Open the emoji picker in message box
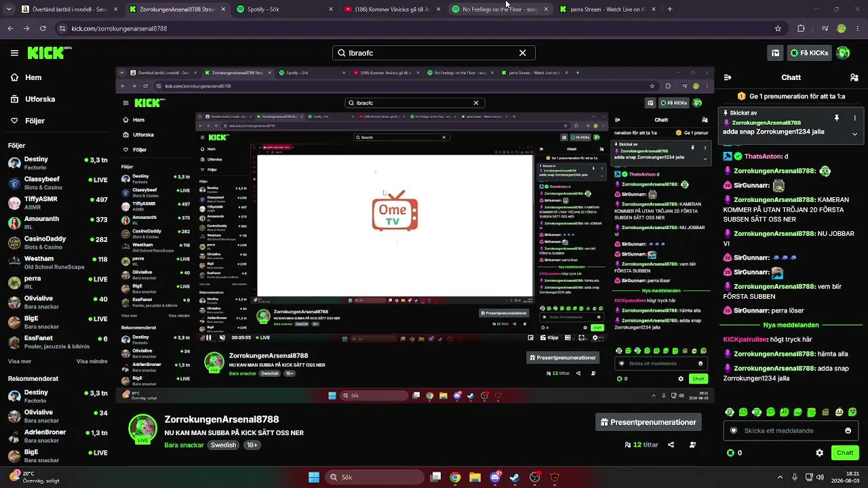The width and height of the screenshot is (868, 488). 848,430
